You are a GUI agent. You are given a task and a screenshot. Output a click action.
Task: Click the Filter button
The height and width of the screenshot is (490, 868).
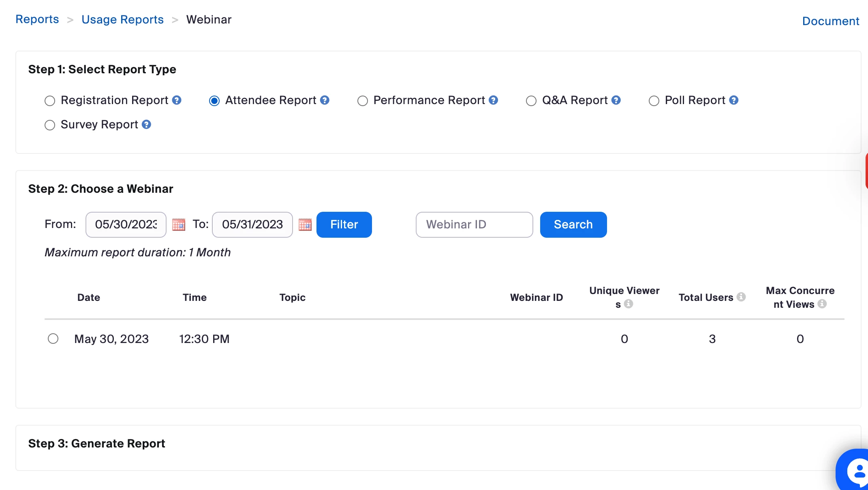click(344, 224)
